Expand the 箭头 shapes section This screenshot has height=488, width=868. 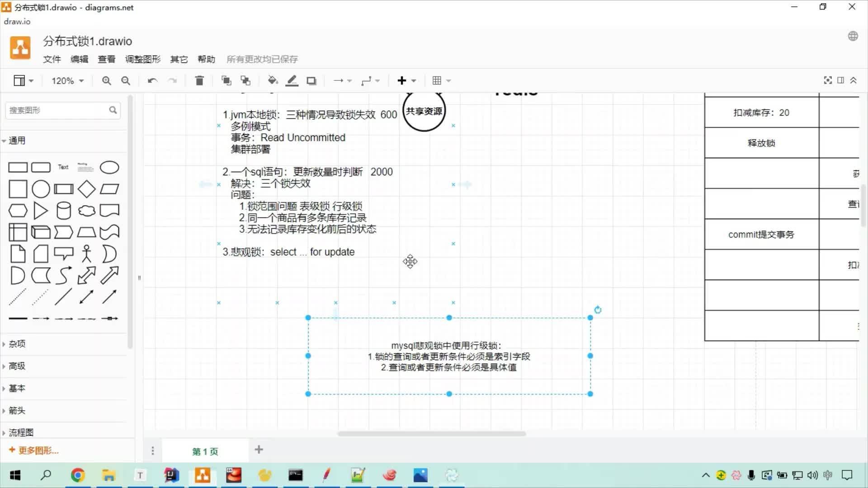point(63,410)
